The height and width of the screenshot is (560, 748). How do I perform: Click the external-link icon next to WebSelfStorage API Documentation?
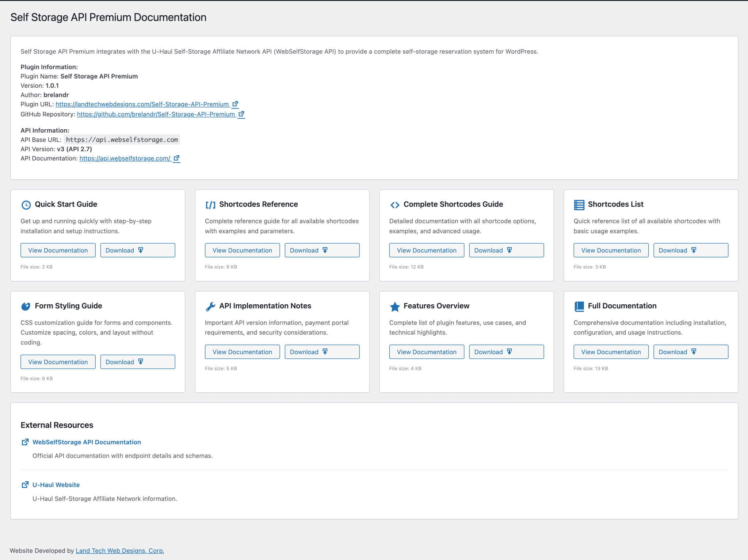coord(25,442)
